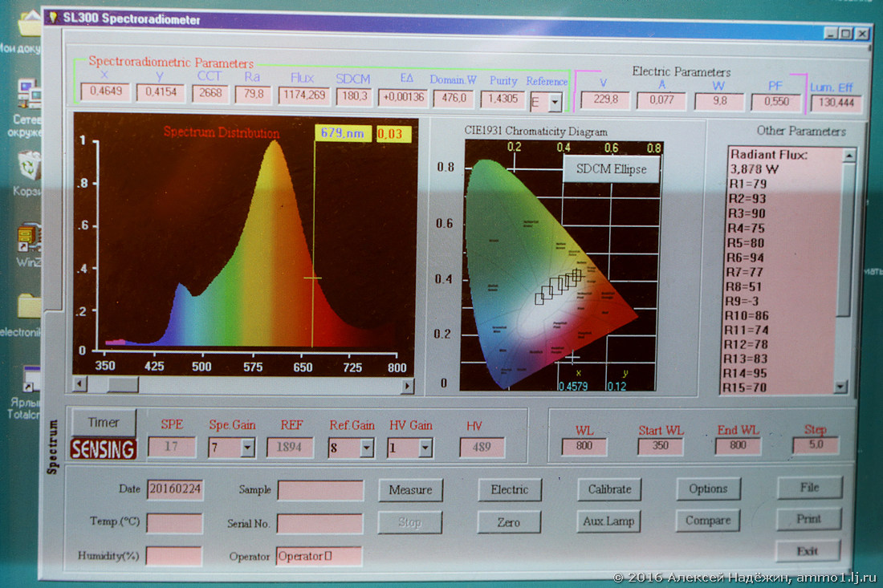Click Other Parameters vertical scrollbar thumb

coord(846,240)
